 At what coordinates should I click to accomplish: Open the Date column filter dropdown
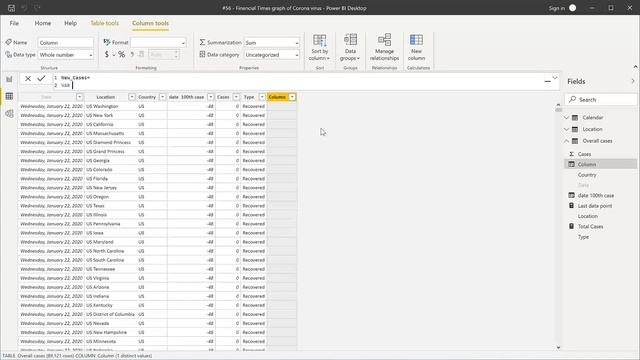80,97
